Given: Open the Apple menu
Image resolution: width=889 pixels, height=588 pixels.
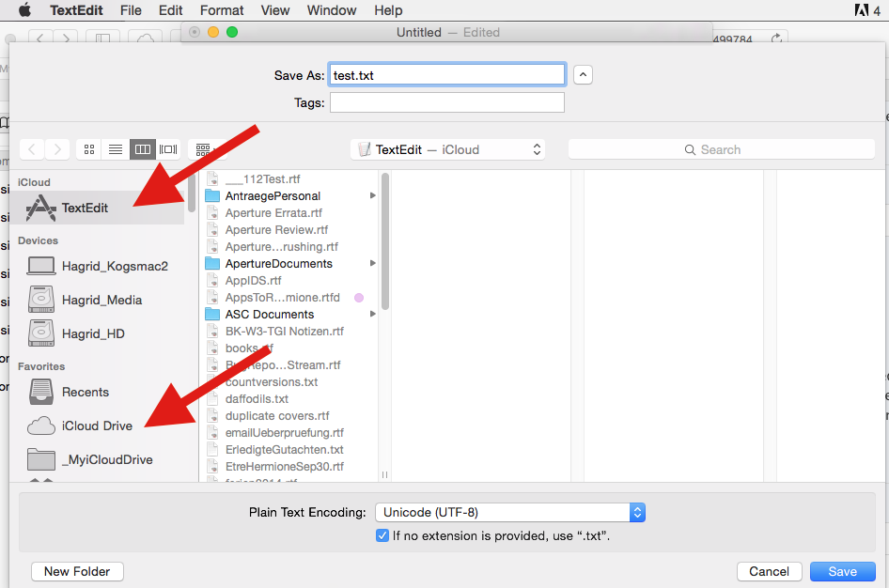Looking at the screenshot, I should coord(24,10).
